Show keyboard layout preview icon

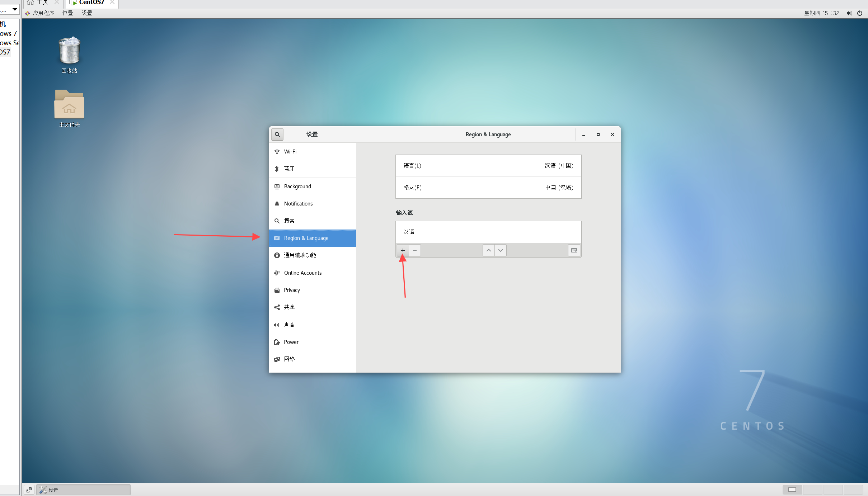574,250
